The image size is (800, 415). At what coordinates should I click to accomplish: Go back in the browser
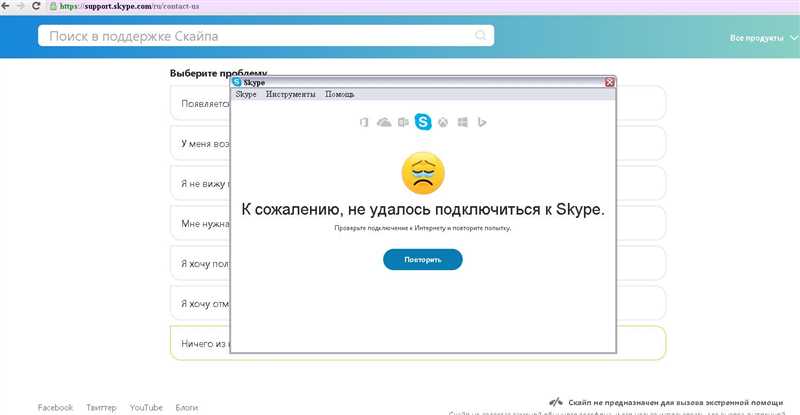tap(6, 6)
